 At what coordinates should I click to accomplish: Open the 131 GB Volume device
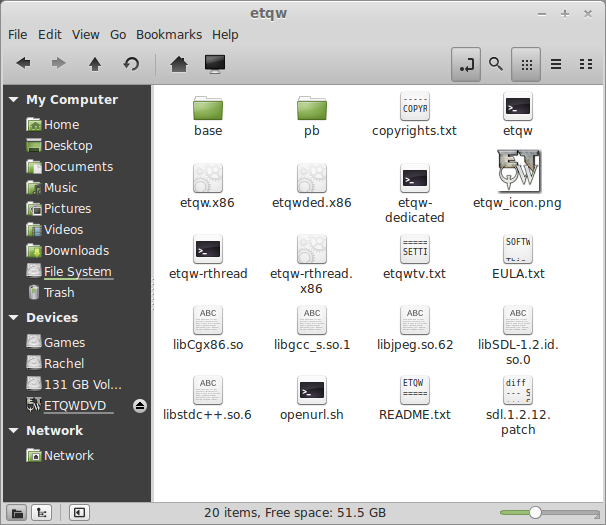click(x=74, y=384)
